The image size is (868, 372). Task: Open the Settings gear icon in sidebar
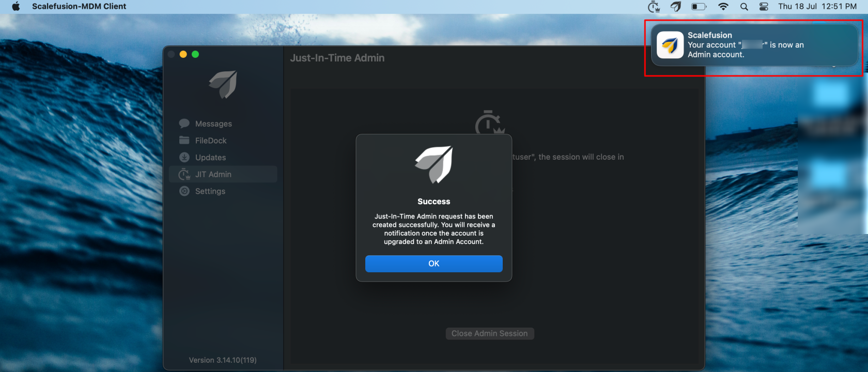click(184, 191)
